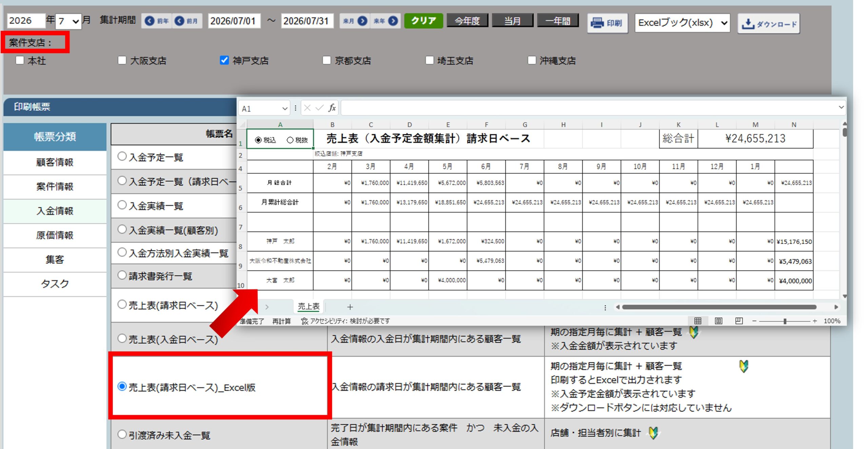Viewport: 868px width, 449px height.
Task: Click the previous month (前月) arrow button
Action: point(186,21)
